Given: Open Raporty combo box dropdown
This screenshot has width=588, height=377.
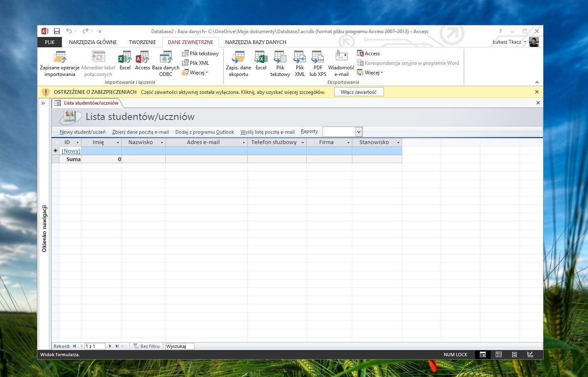Looking at the screenshot, I should point(359,132).
